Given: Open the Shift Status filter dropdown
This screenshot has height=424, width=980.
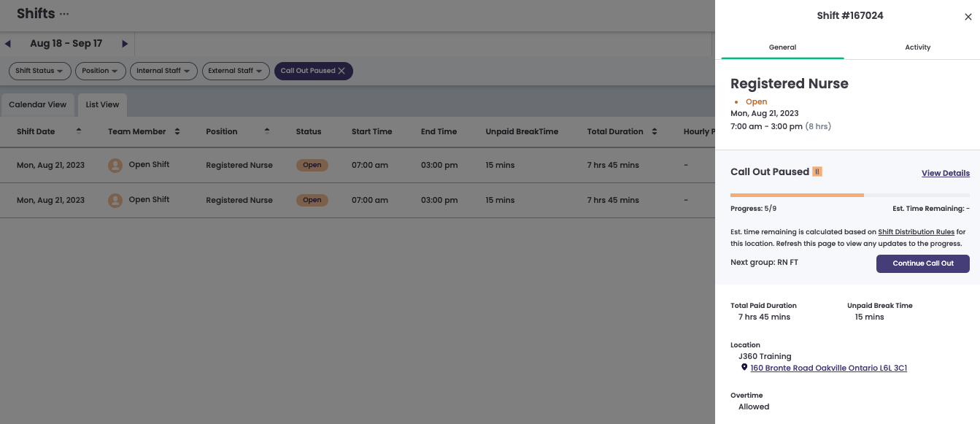Looking at the screenshot, I should [x=40, y=71].
